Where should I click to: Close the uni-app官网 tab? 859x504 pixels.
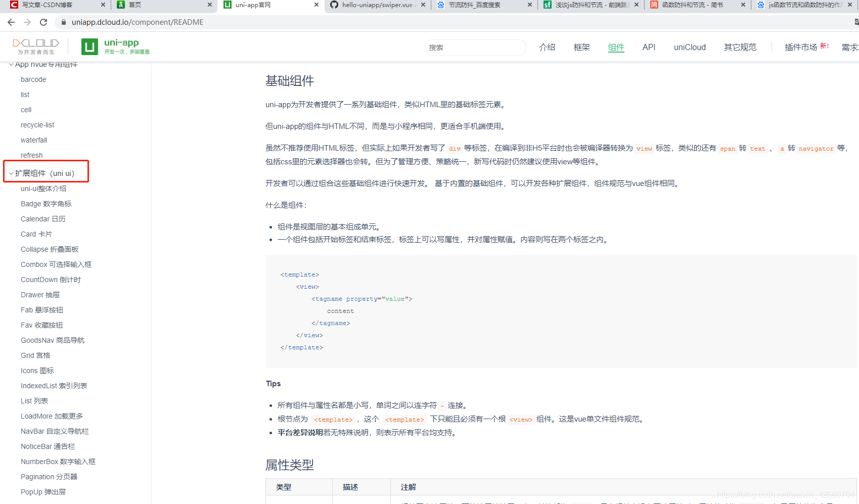click(317, 5)
